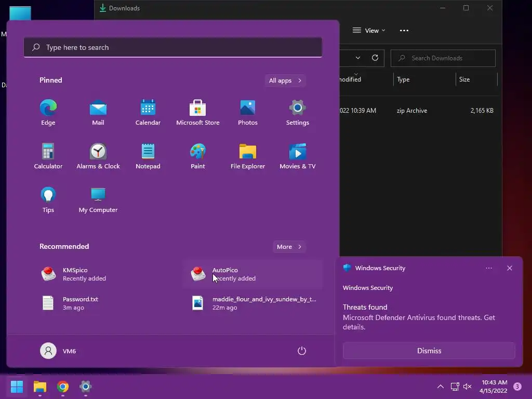Click the power button in Start menu
The width and height of the screenshot is (532, 399).
[302, 351]
